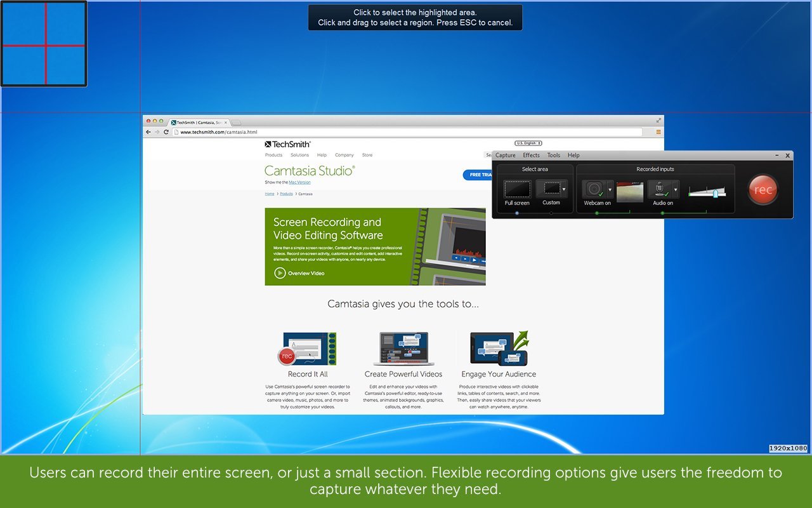Click the browser address bar

coord(407,132)
